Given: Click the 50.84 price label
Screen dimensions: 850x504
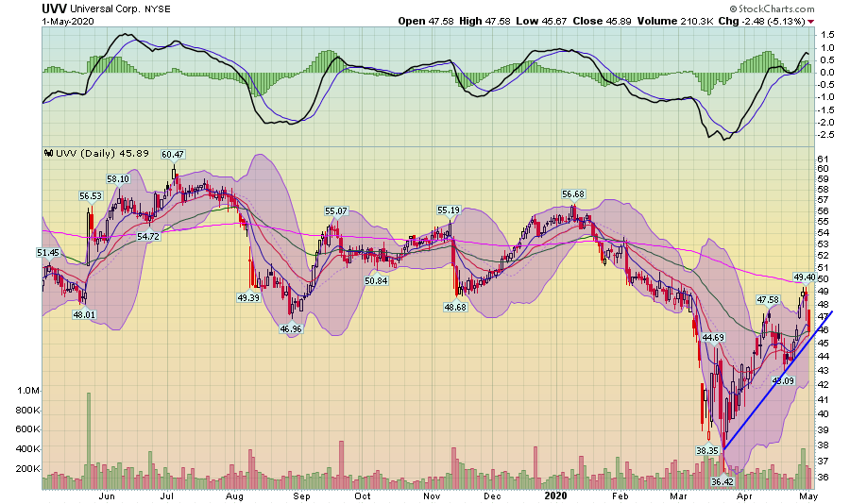Looking at the screenshot, I should click(376, 280).
